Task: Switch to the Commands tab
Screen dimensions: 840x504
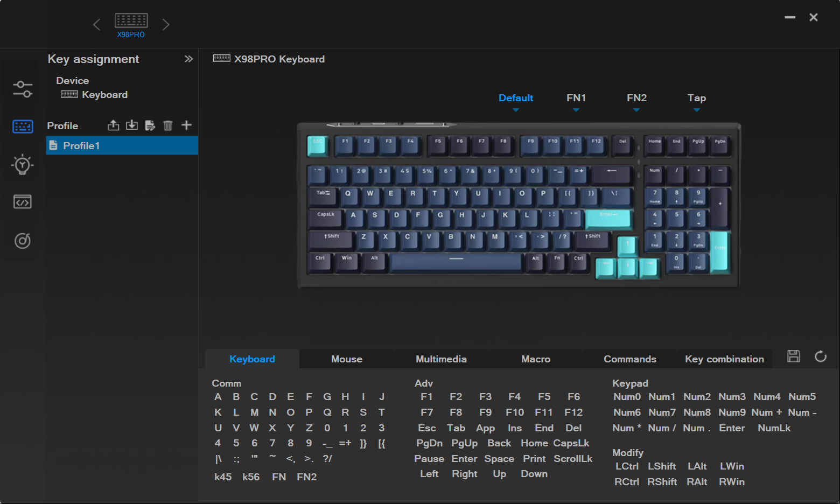Action: [630, 359]
